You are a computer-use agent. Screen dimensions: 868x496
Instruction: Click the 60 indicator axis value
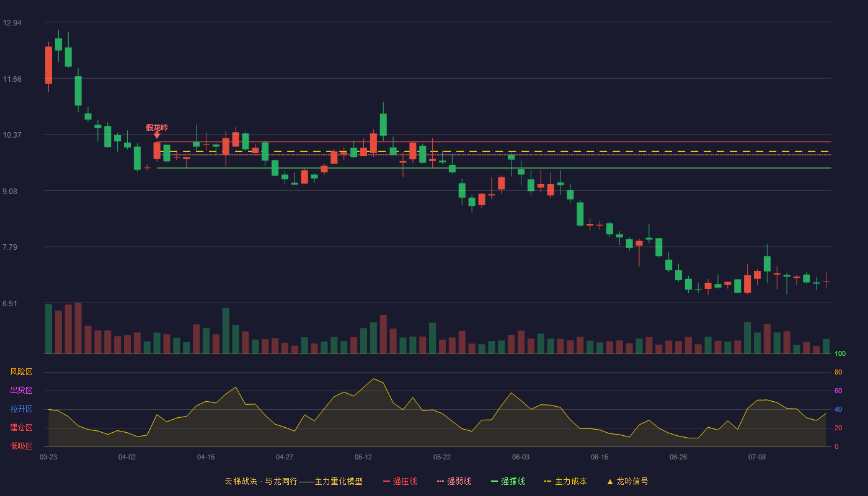pyautogui.click(x=838, y=391)
